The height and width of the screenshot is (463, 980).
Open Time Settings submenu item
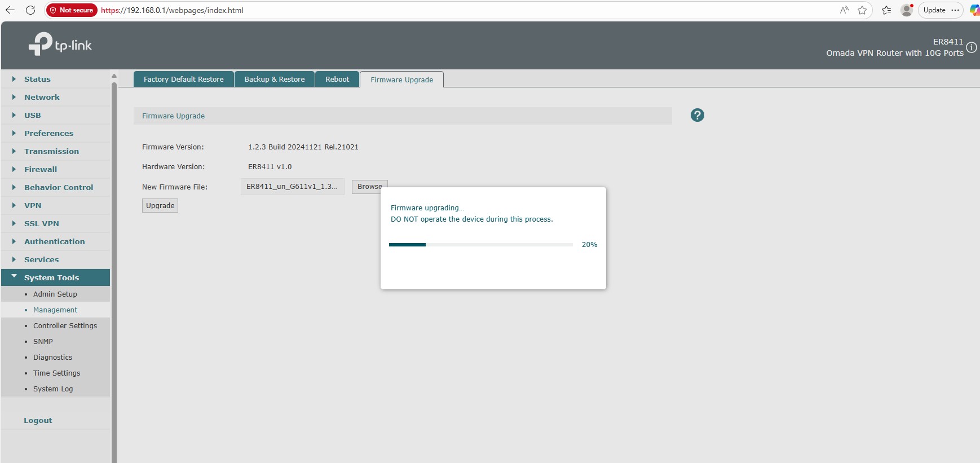[55, 373]
